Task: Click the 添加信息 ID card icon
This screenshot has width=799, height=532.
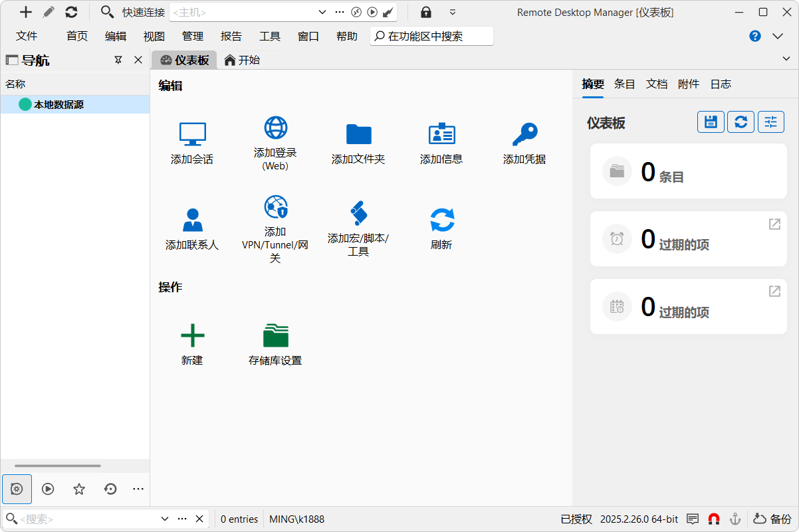Action: pyautogui.click(x=441, y=133)
